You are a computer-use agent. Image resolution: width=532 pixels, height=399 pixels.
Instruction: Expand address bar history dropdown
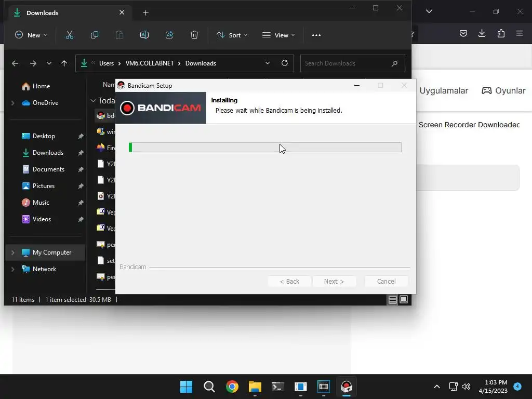click(x=268, y=63)
